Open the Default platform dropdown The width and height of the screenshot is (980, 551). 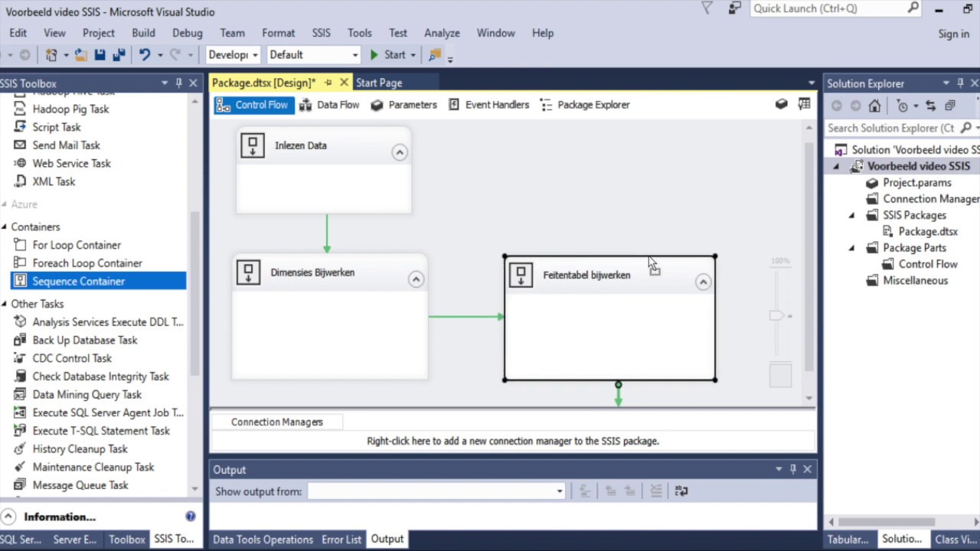313,55
